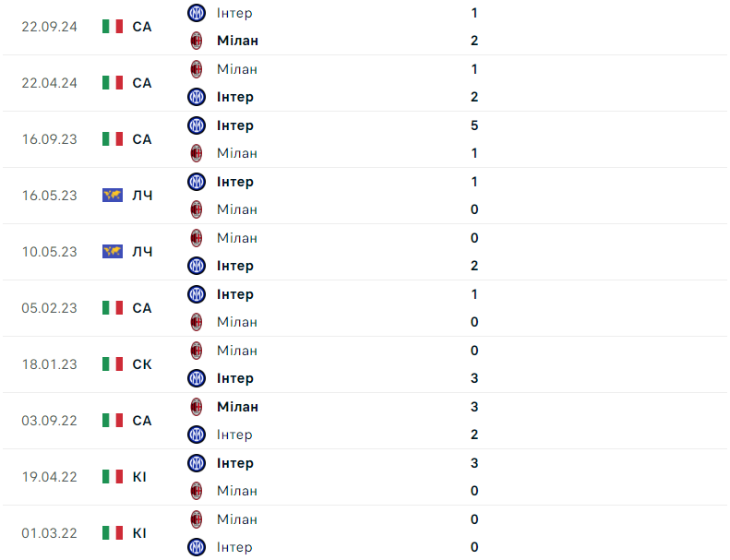Screen dimensions: 730x560
Task: Click Мілан's score of 3 on 03.09.22
Action: tap(474, 407)
